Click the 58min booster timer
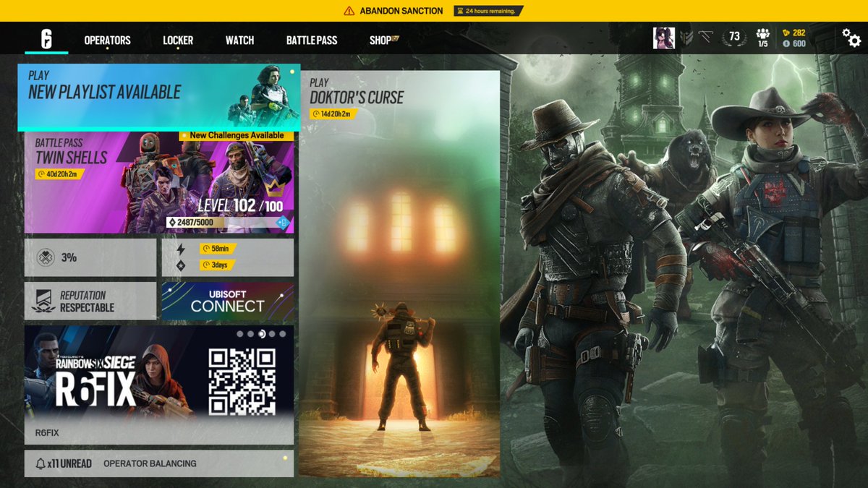The height and width of the screenshot is (488, 868). click(x=217, y=249)
